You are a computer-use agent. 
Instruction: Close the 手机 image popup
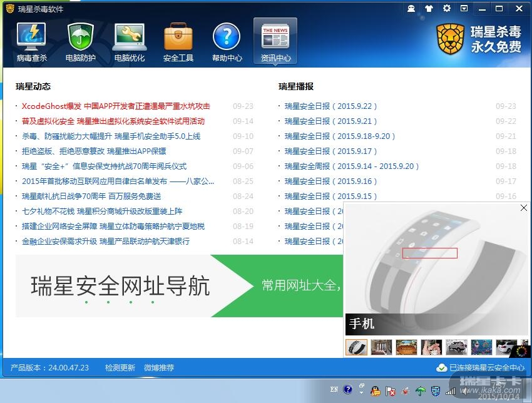pos(523,208)
